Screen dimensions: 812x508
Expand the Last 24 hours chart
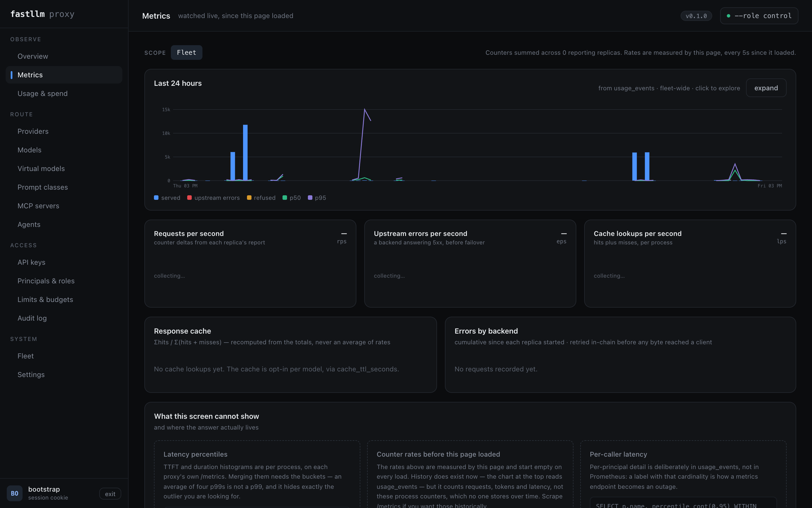766,88
